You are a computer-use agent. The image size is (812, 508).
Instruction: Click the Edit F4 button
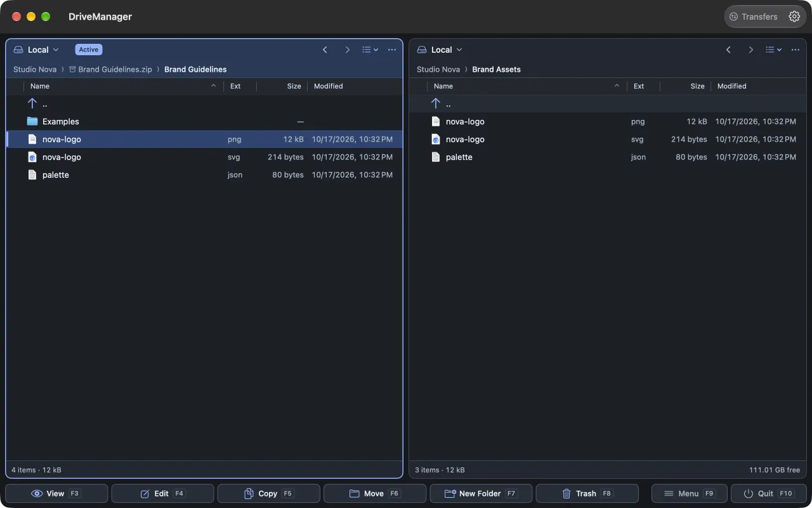pyautogui.click(x=162, y=493)
